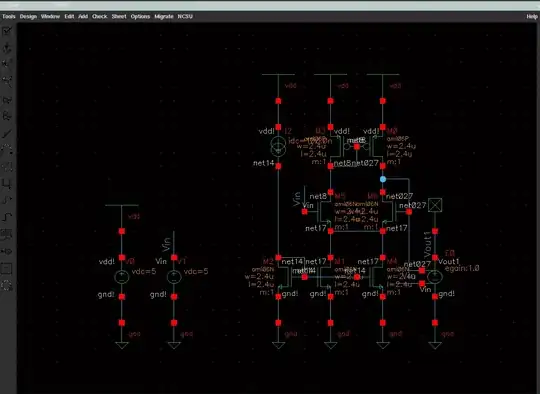Open the Help menu
This screenshot has height=394, width=540.
(x=532, y=16)
